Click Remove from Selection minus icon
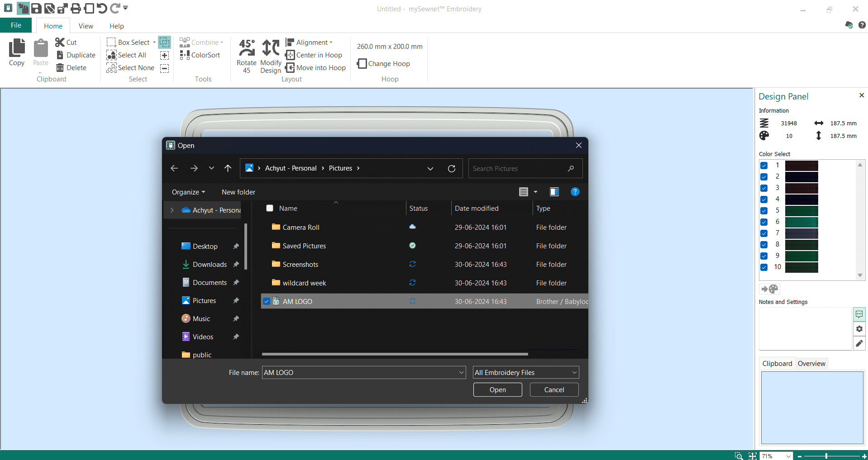 click(165, 68)
